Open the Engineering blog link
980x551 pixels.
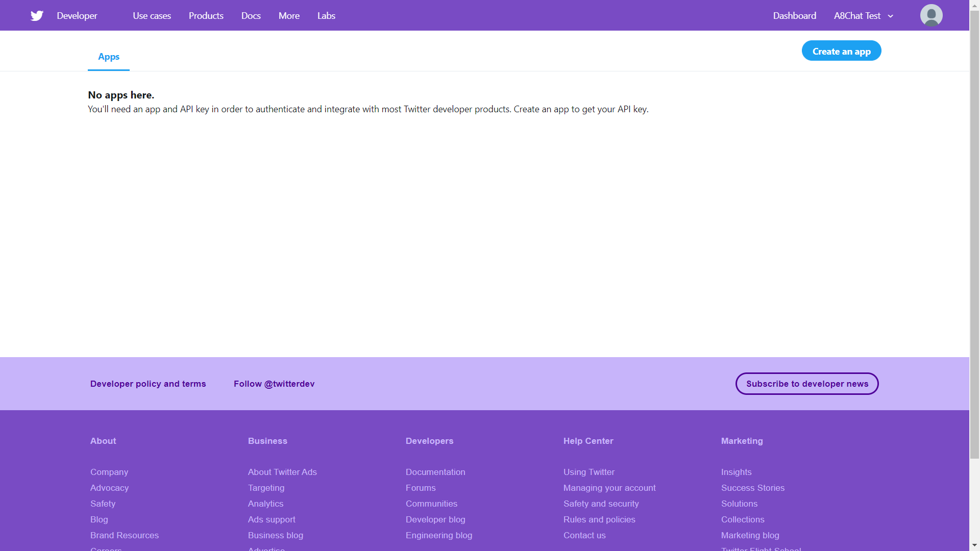439,535
